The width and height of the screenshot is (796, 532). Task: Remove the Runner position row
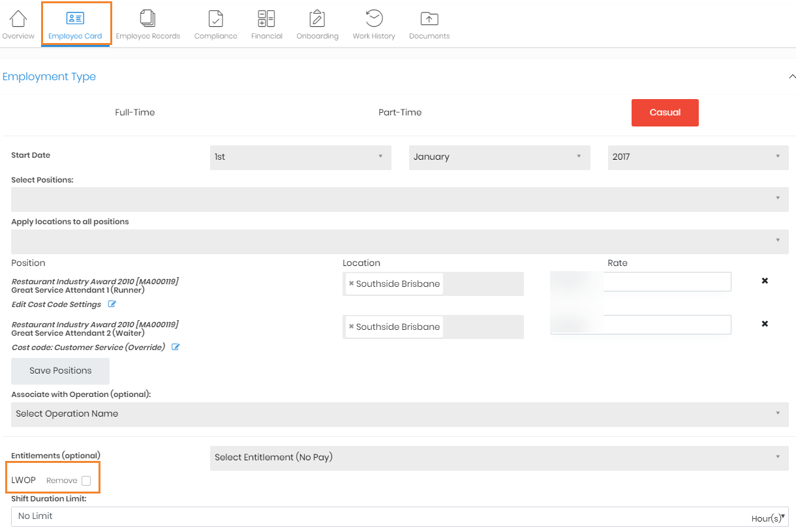coord(765,281)
